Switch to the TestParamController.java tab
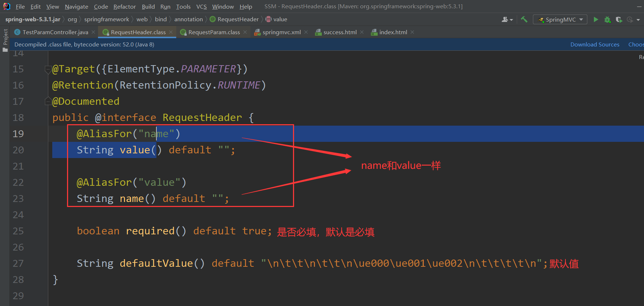 click(55, 32)
